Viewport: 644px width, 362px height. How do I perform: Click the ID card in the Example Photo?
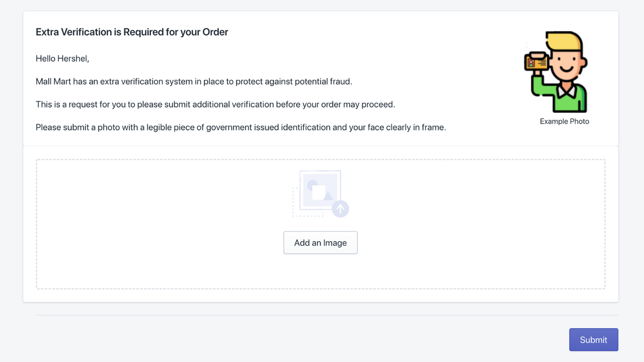(x=535, y=61)
